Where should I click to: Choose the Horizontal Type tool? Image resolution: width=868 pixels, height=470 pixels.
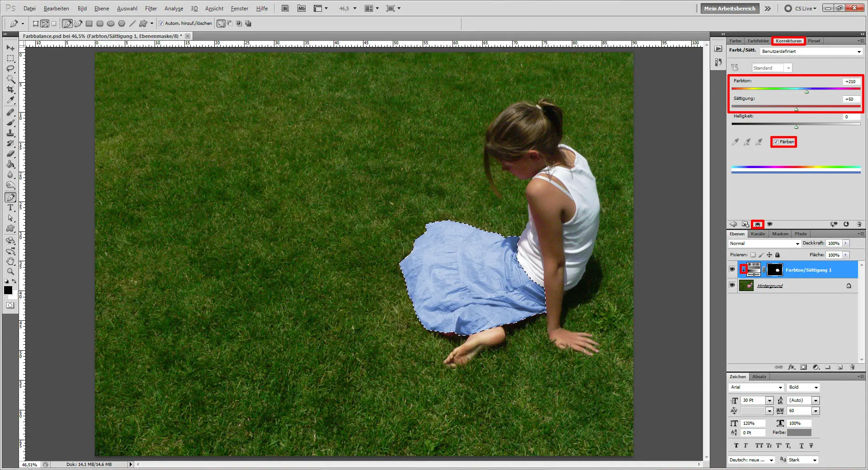coord(10,208)
